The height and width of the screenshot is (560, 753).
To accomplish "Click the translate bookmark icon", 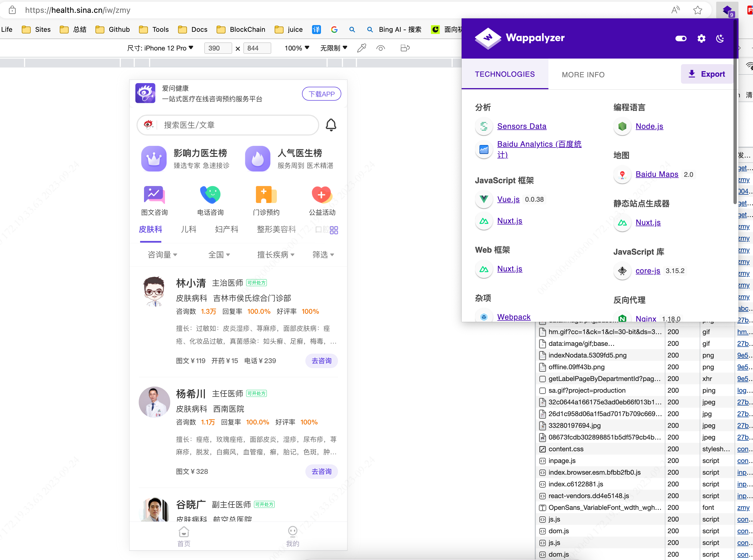I will click(x=316, y=30).
